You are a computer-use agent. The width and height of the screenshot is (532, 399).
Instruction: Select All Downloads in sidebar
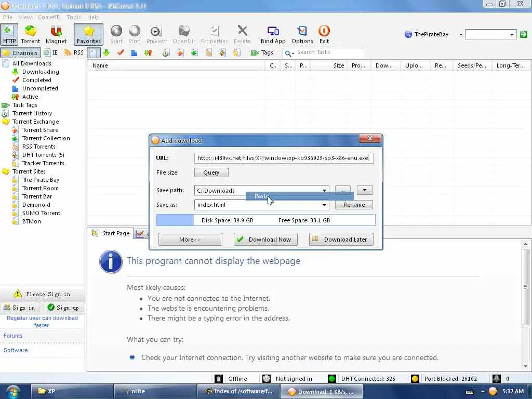[x=32, y=63]
